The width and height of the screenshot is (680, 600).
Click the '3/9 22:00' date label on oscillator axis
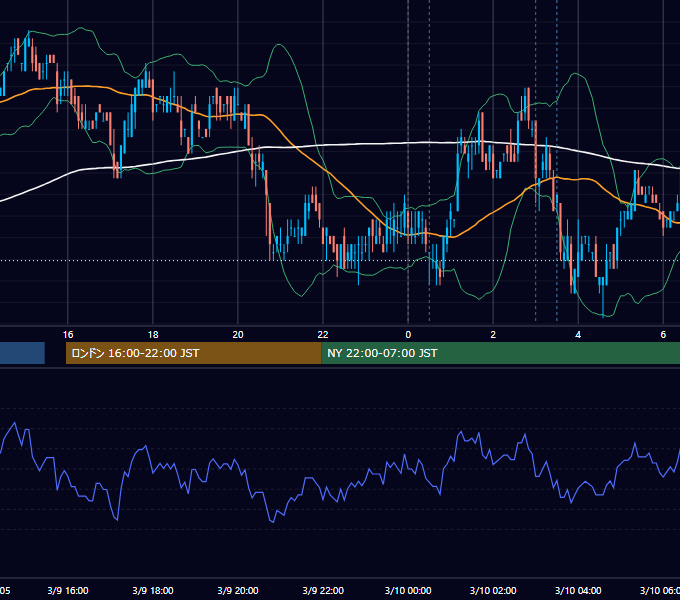tap(323, 590)
